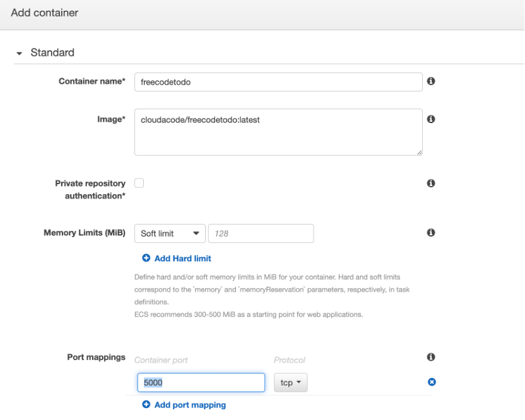Focus the memory limit value field
This screenshot has width=525, height=420.
click(261, 233)
